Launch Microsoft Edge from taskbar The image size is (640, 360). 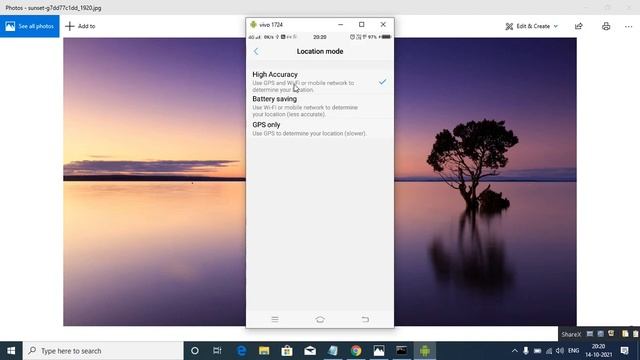point(241,351)
